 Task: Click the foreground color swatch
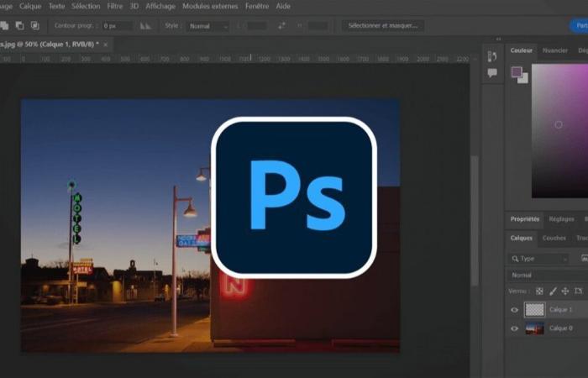517,71
